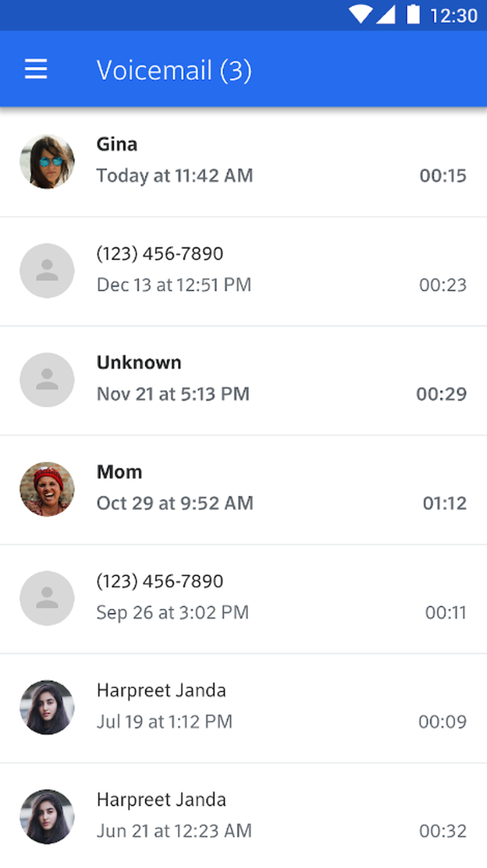Click the Wi-Fi status bar icon
The width and height of the screenshot is (487, 868).
click(x=360, y=15)
